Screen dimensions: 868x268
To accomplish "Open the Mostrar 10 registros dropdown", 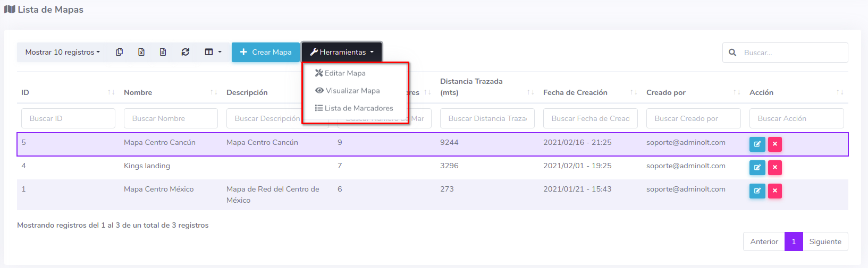I will (x=63, y=52).
